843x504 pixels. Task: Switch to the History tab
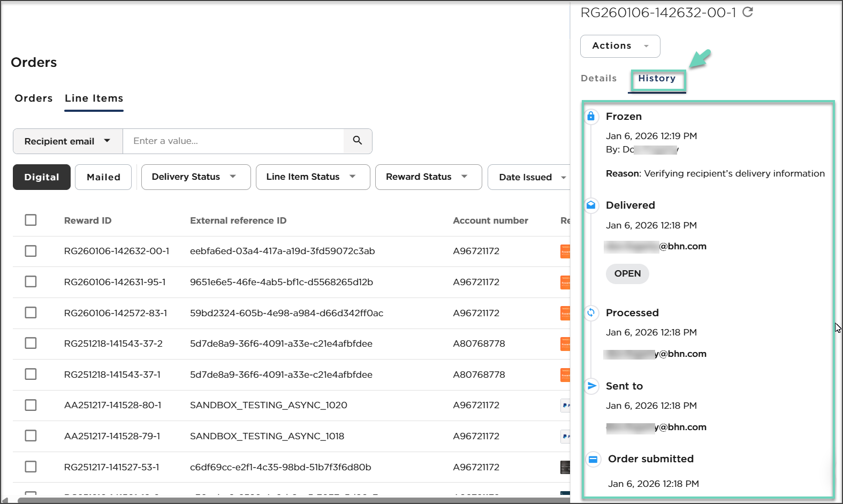[x=657, y=79]
